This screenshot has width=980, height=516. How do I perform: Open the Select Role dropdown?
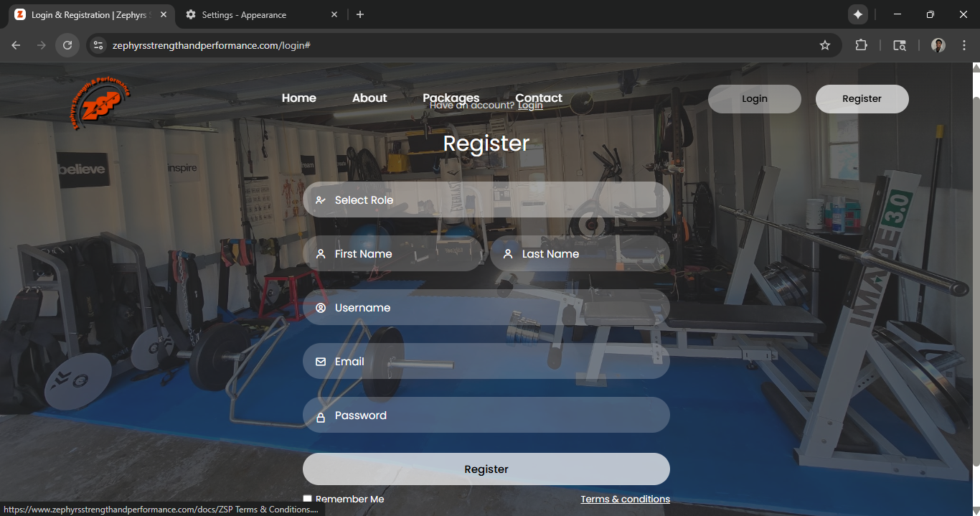(x=486, y=200)
